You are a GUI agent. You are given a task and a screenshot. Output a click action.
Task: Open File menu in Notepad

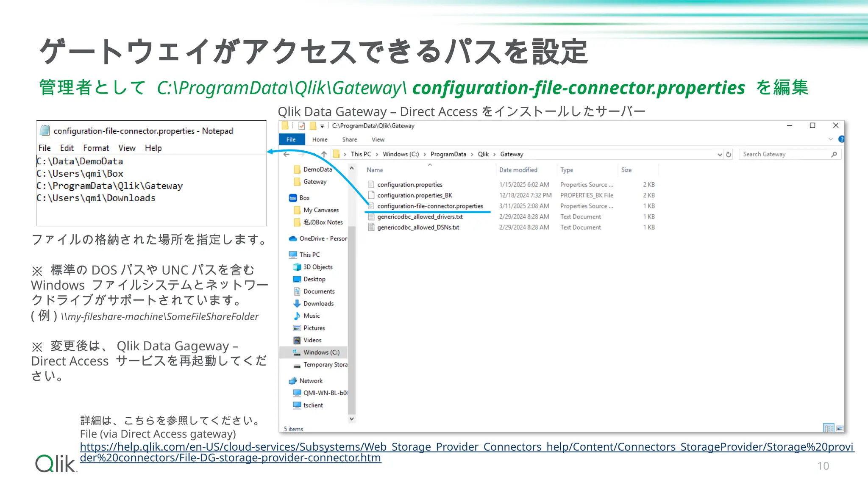[x=45, y=148]
